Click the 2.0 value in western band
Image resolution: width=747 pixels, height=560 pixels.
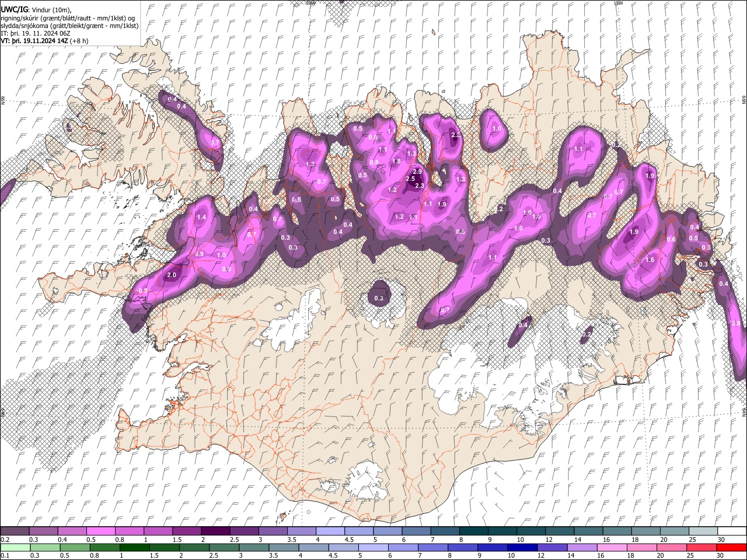coord(172,275)
